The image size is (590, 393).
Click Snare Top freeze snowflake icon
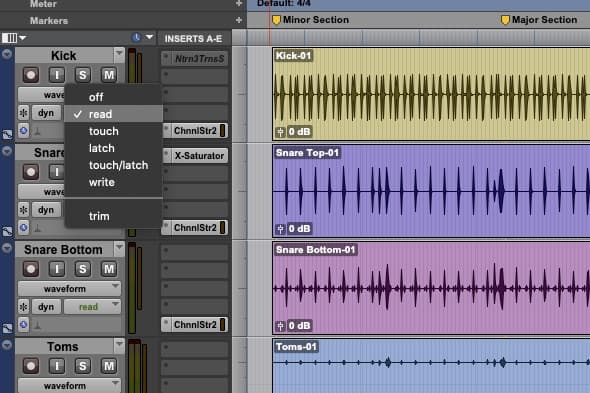click(23, 210)
